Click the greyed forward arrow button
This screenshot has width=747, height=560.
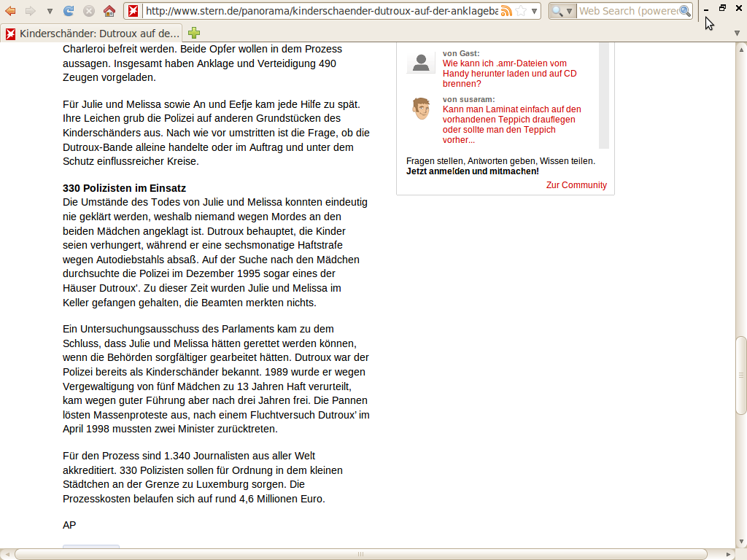[30, 11]
